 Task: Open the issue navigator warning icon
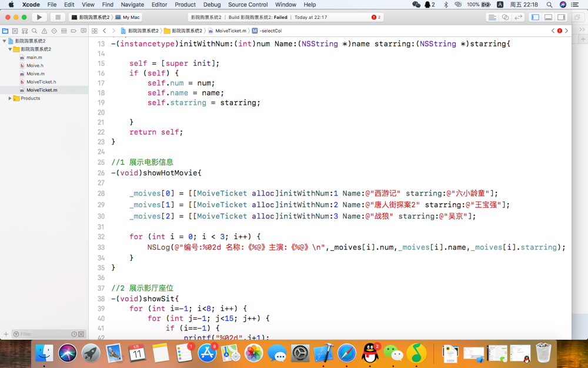pos(44,31)
